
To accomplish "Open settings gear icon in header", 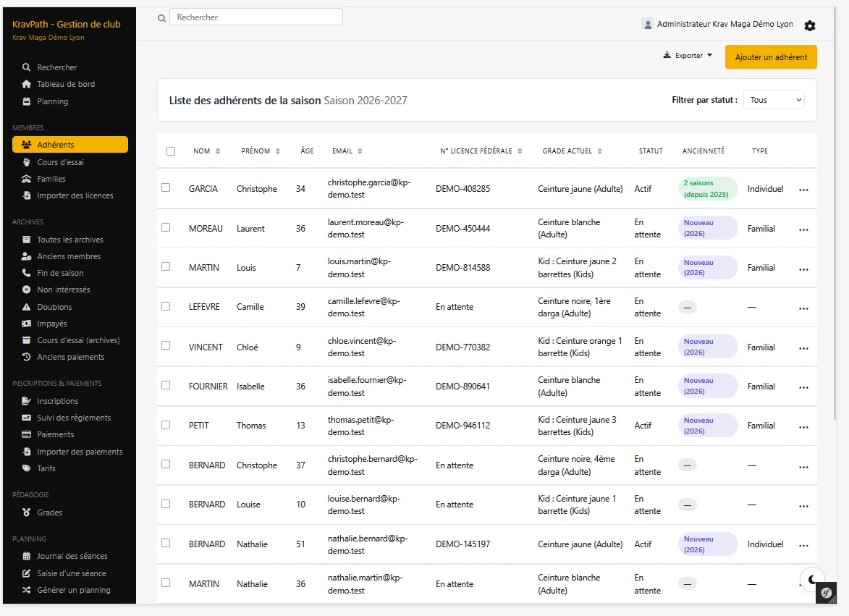I will [809, 25].
